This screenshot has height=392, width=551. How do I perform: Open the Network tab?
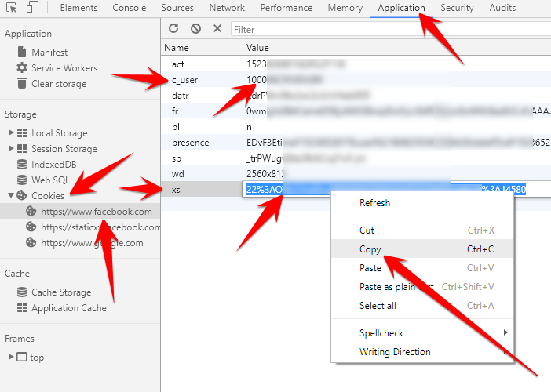(x=227, y=8)
